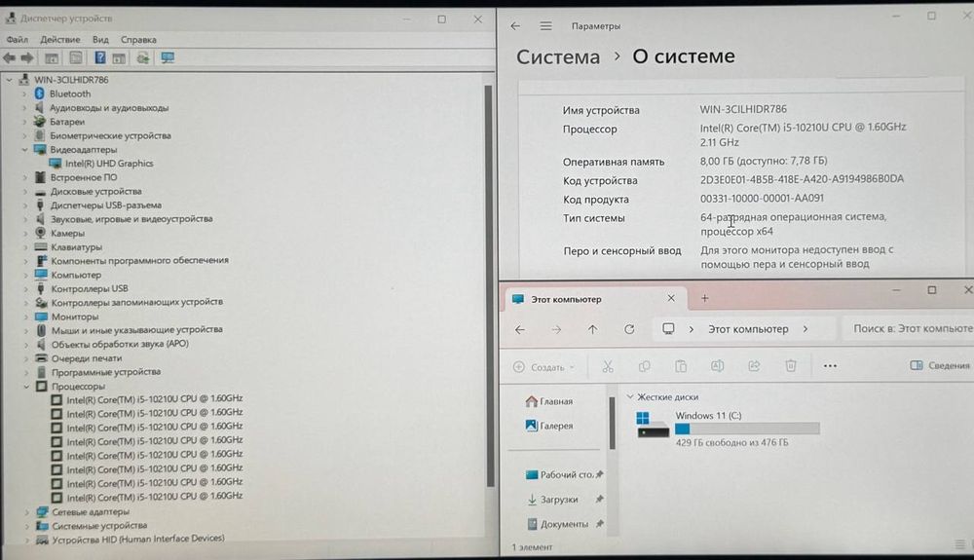Open Главная in Explorer sidebar
Screen dimensions: 974x560
point(549,401)
